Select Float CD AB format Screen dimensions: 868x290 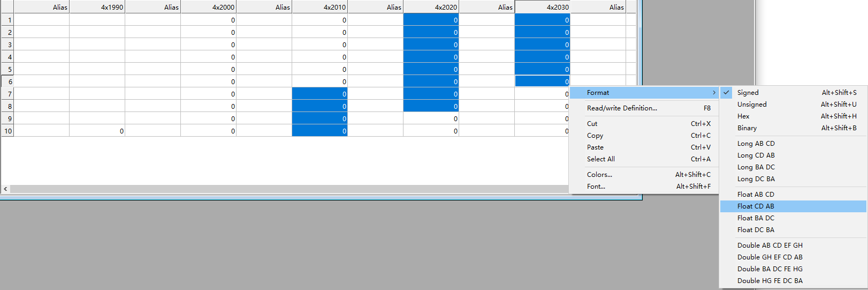click(756, 206)
